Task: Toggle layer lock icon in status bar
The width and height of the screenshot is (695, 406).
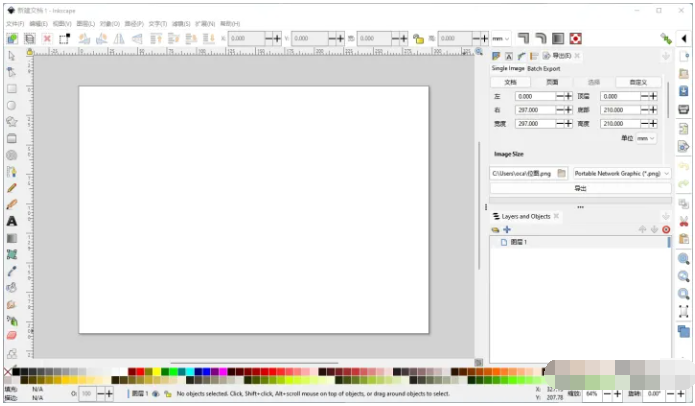Action: 166,394
